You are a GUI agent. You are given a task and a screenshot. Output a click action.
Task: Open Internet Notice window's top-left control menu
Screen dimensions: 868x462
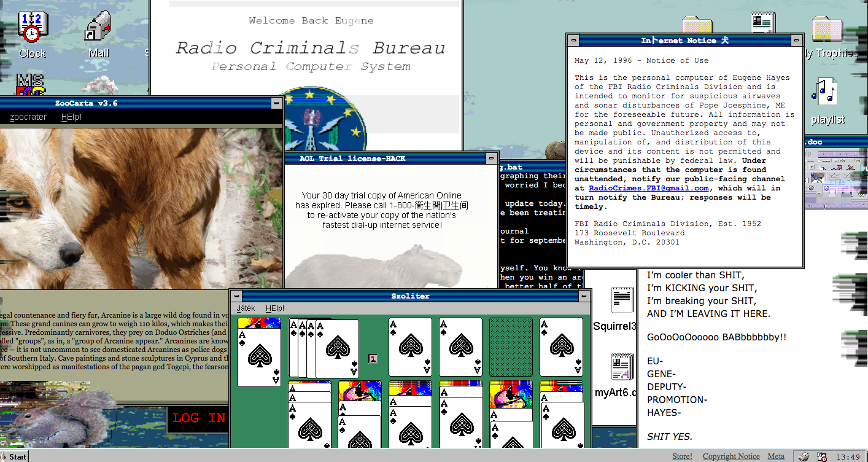click(573, 41)
